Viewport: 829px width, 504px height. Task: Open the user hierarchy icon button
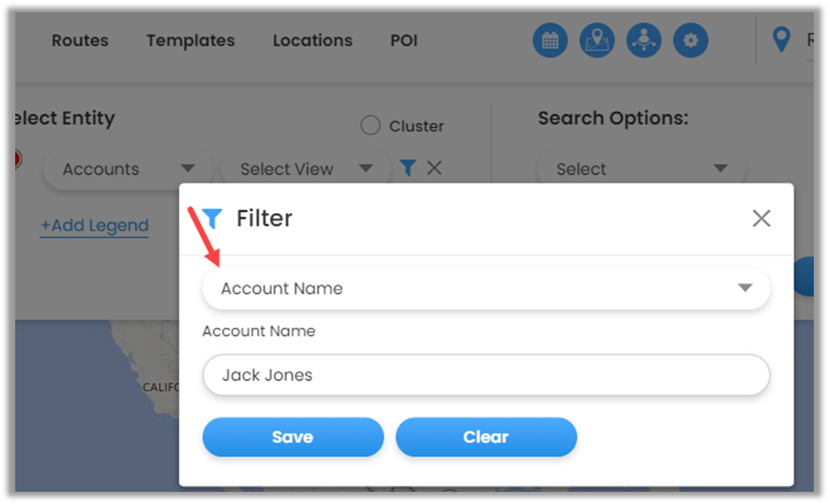(643, 40)
